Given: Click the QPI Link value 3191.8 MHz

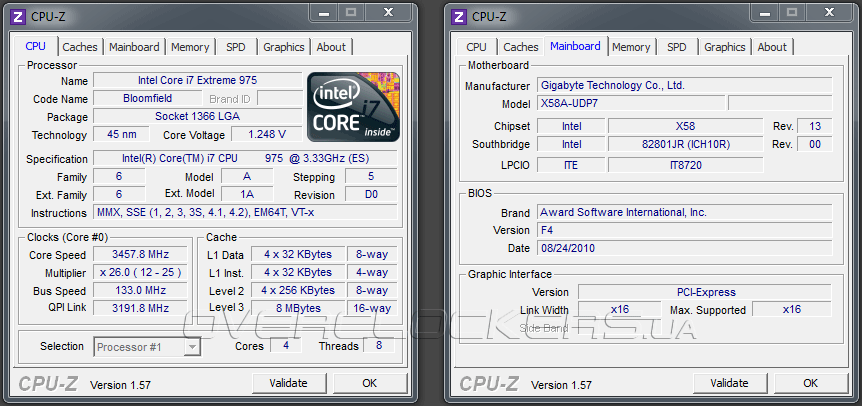Looking at the screenshot, I should tap(140, 308).
